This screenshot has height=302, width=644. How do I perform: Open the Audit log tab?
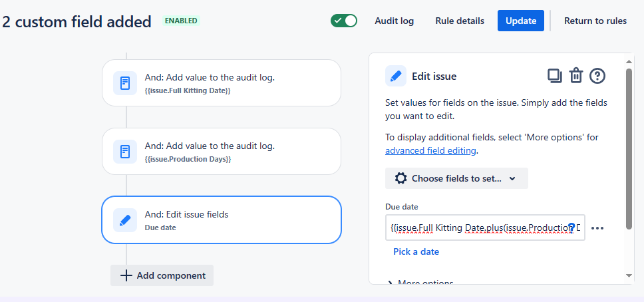click(395, 21)
